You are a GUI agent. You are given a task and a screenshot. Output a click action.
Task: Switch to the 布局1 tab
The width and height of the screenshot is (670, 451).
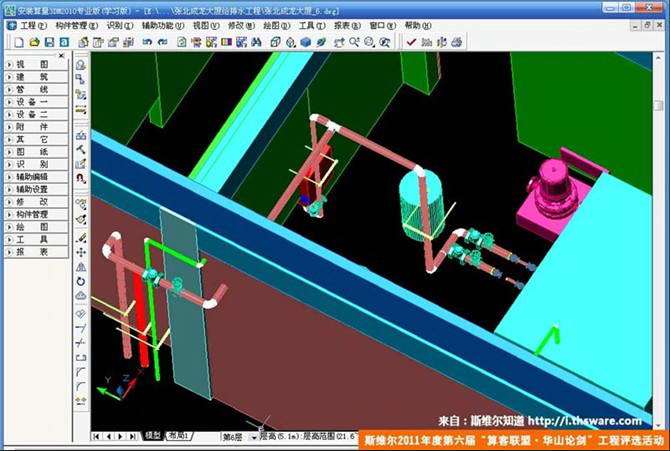pos(178,436)
